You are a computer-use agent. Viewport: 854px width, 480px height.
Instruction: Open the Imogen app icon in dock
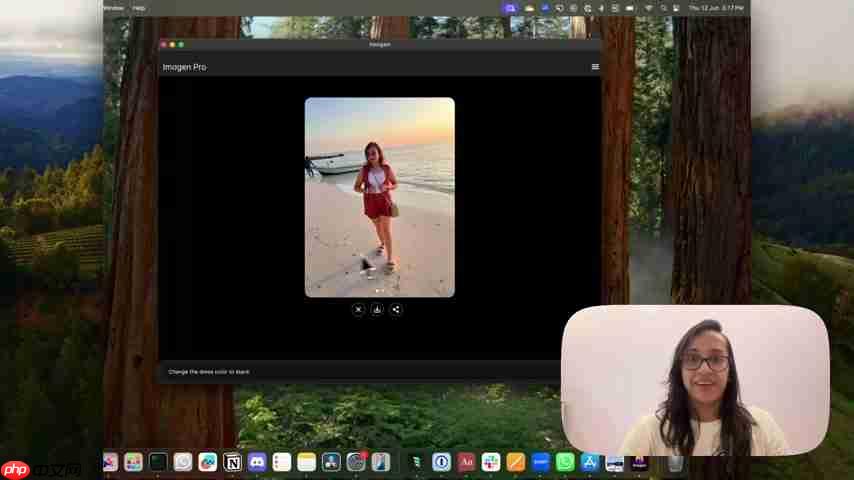point(639,463)
